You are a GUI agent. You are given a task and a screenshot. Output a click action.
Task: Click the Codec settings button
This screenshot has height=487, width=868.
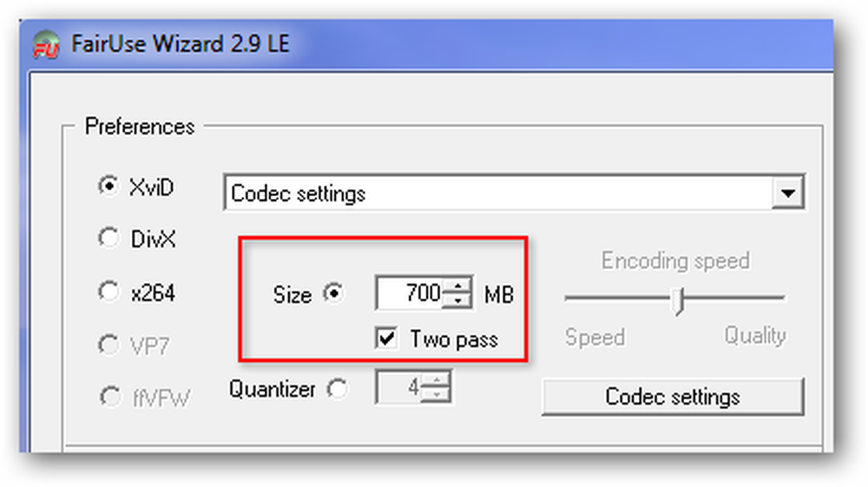coord(673,396)
